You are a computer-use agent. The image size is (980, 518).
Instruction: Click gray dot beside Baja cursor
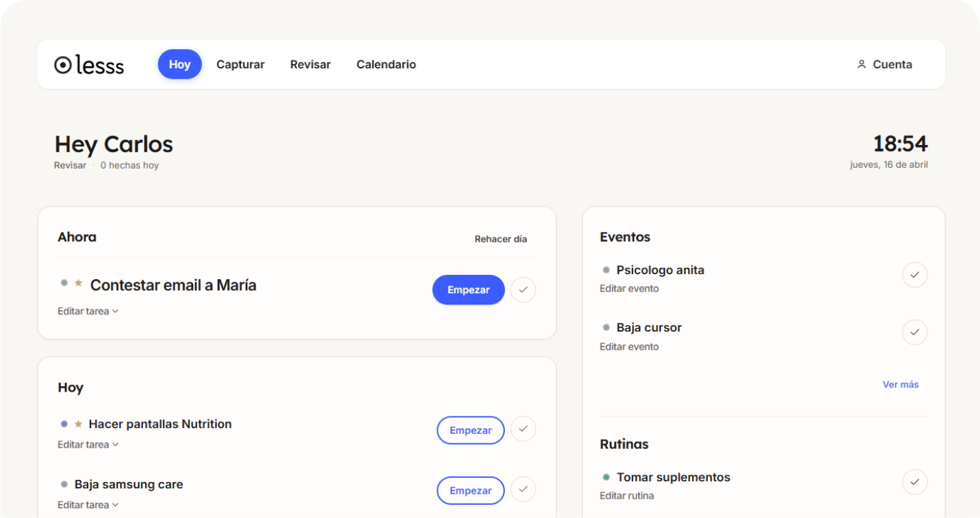tap(606, 328)
